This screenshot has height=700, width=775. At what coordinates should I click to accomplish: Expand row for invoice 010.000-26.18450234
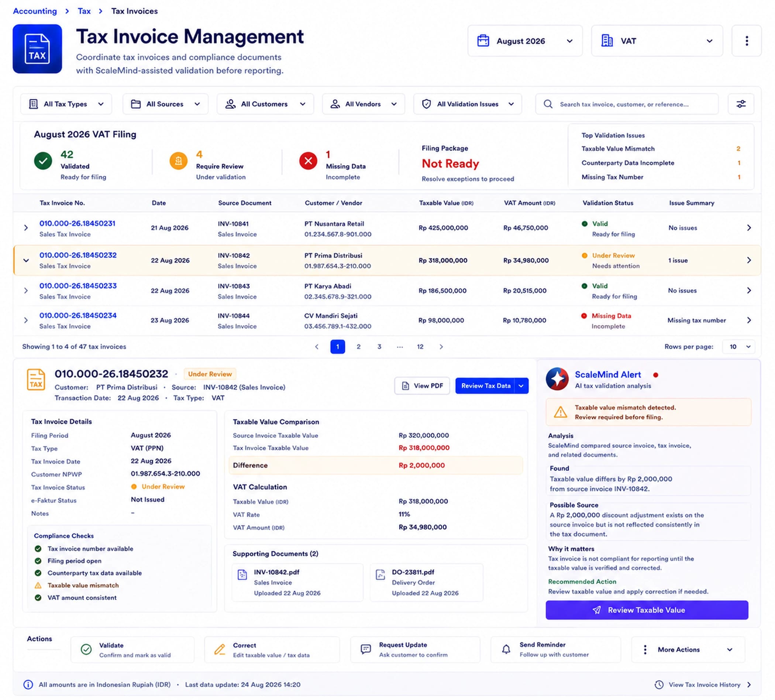click(x=26, y=320)
